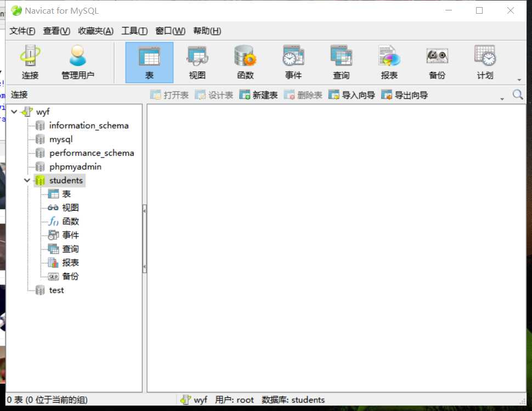Close the Navicat for MySQL window
This screenshot has height=411, width=532.
click(510, 10)
